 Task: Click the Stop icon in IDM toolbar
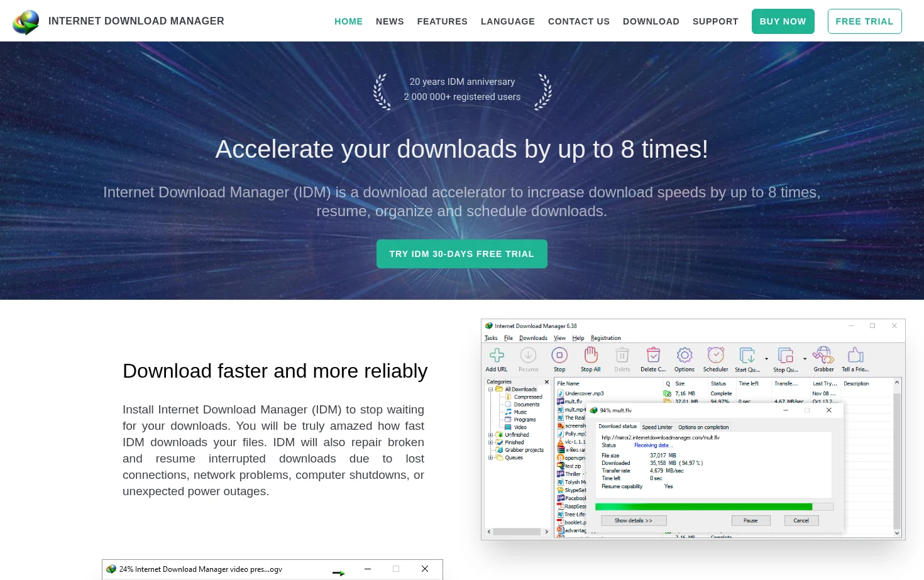pyautogui.click(x=559, y=355)
